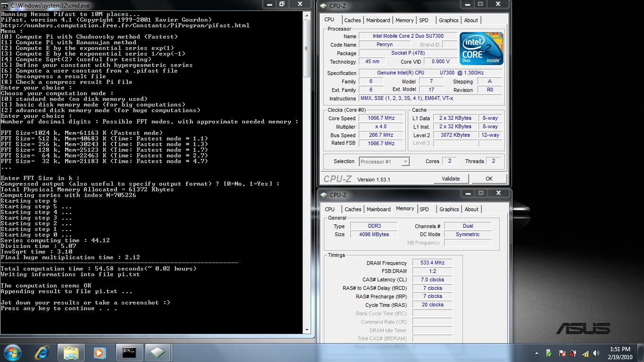644x362 pixels.
Task: Click Specification field 'Genuine Intel(R) CPU U7300'
Action: tap(431, 73)
